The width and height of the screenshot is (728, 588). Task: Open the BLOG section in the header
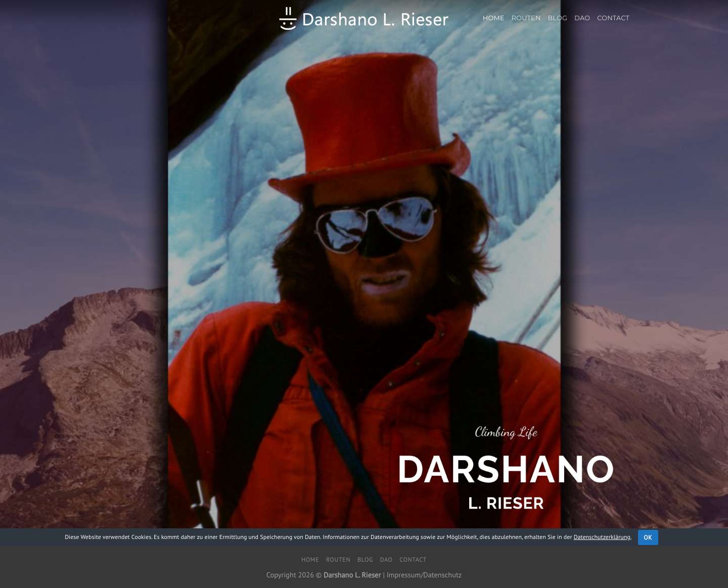(x=557, y=18)
